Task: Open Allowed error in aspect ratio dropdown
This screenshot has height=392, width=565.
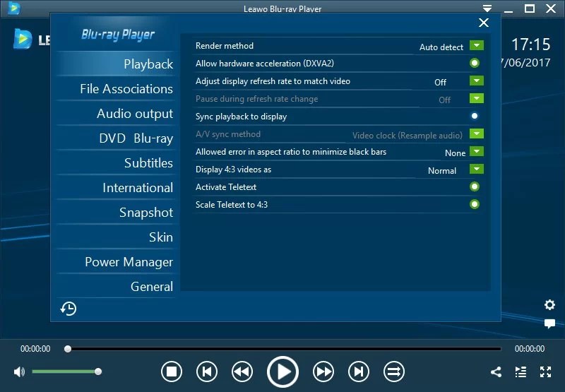Action: (476, 151)
